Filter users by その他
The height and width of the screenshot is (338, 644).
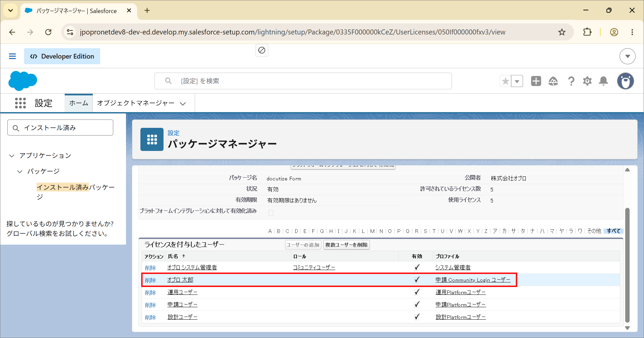click(x=594, y=231)
